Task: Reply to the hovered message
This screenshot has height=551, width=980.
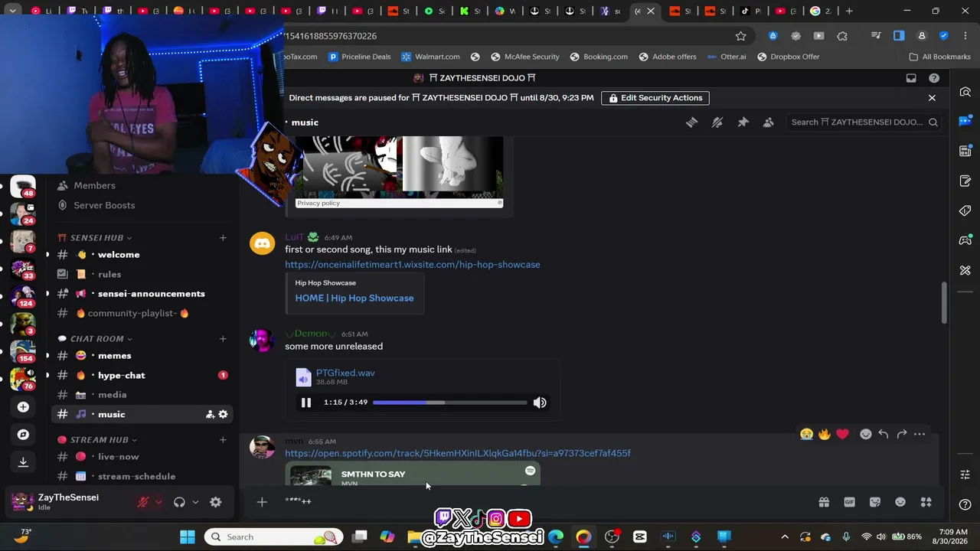Action: click(x=884, y=434)
